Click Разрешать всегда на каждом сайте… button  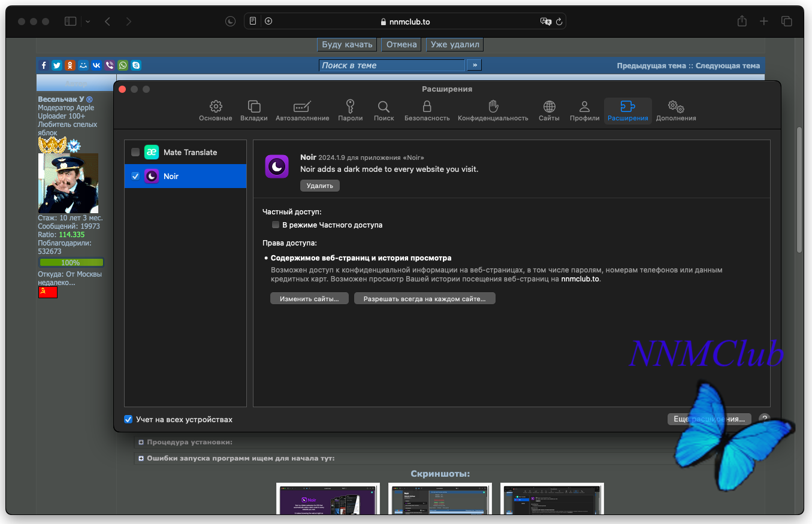click(x=424, y=298)
